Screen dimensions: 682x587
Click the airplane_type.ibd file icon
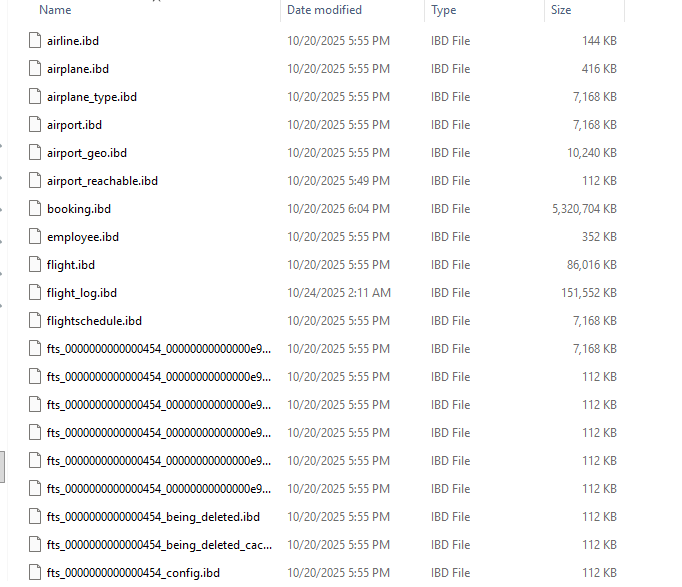coord(35,97)
